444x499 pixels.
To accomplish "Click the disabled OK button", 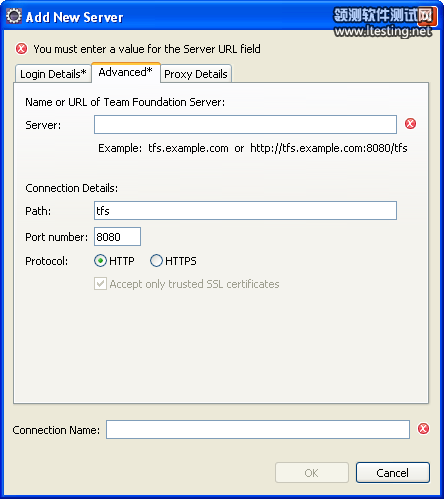I will coord(312,473).
